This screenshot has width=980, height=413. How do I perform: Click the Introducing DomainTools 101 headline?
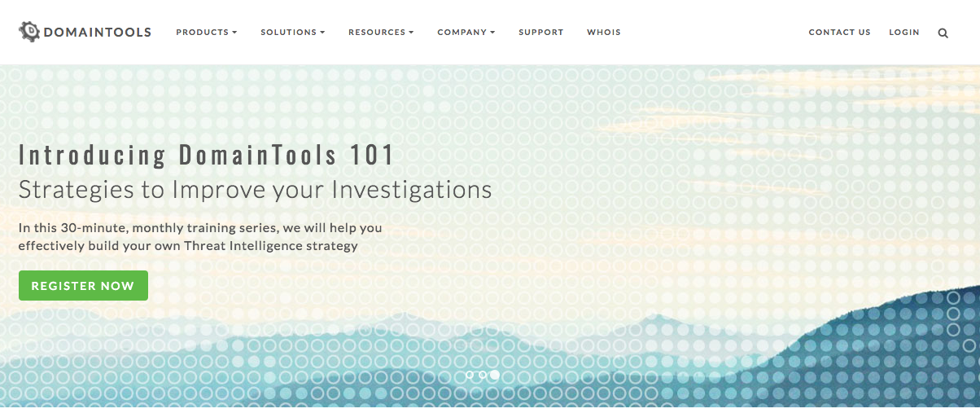click(x=206, y=155)
